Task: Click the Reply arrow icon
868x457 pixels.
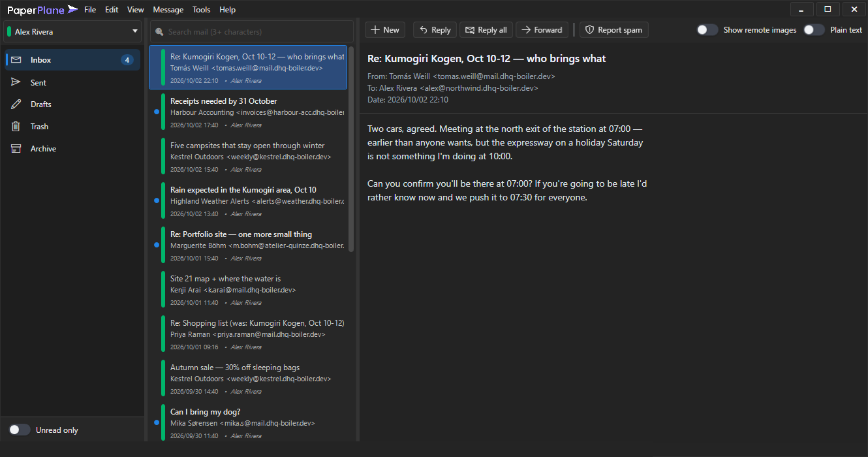Action: tap(424, 30)
